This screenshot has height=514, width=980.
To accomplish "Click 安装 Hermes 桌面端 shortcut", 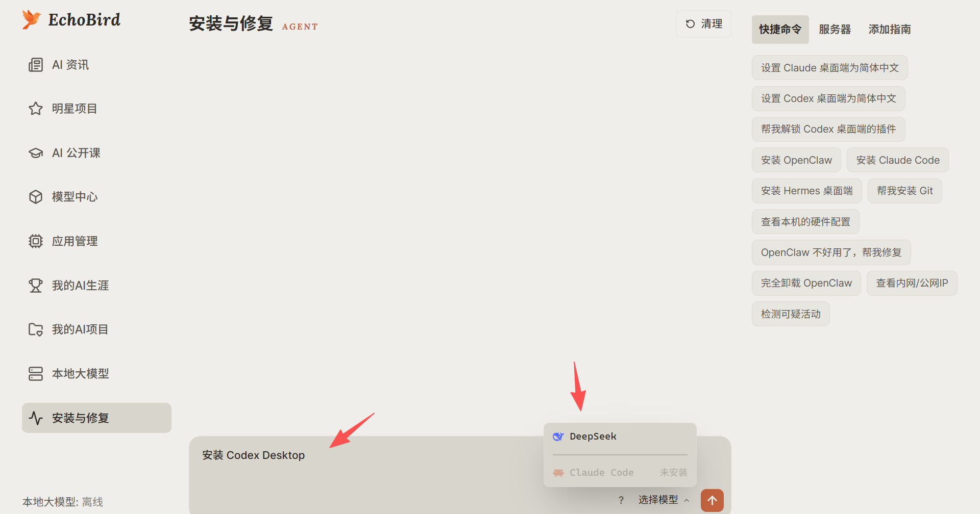I will tap(807, 191).
